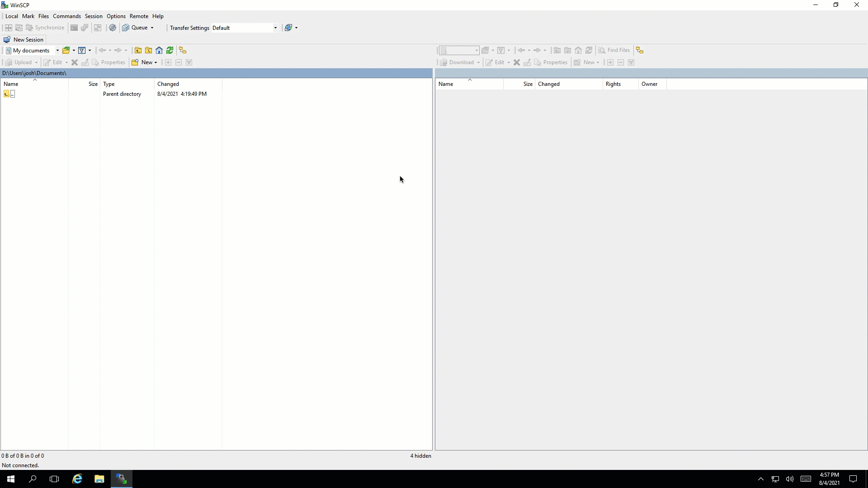Expand the Queue dropdown menu
Viewport: 868px width, 488px height.
pyautogui.click(x=153, y=28)
